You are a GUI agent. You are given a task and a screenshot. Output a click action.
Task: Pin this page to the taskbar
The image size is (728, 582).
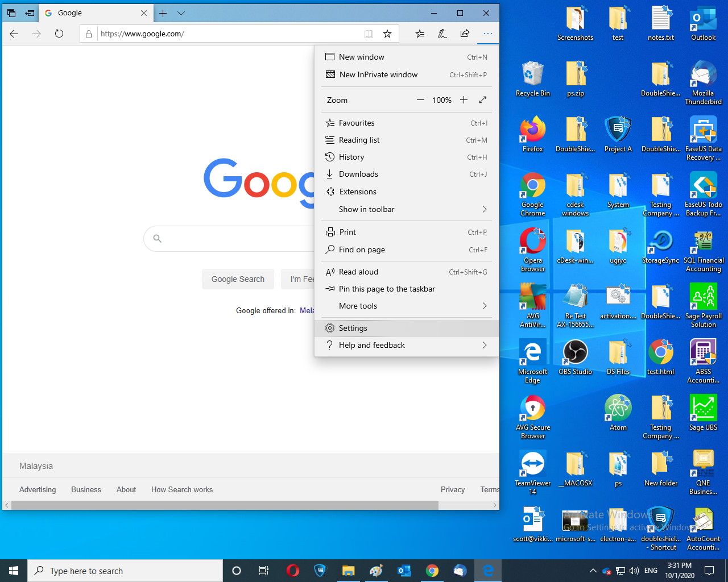pos(407,289)
